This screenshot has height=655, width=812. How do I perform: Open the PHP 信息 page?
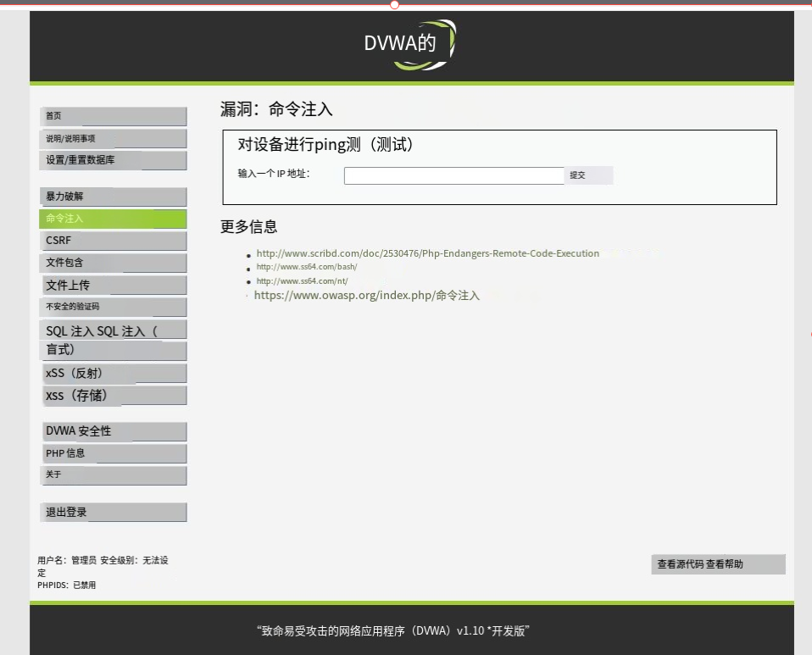click(x=113, y=453)
